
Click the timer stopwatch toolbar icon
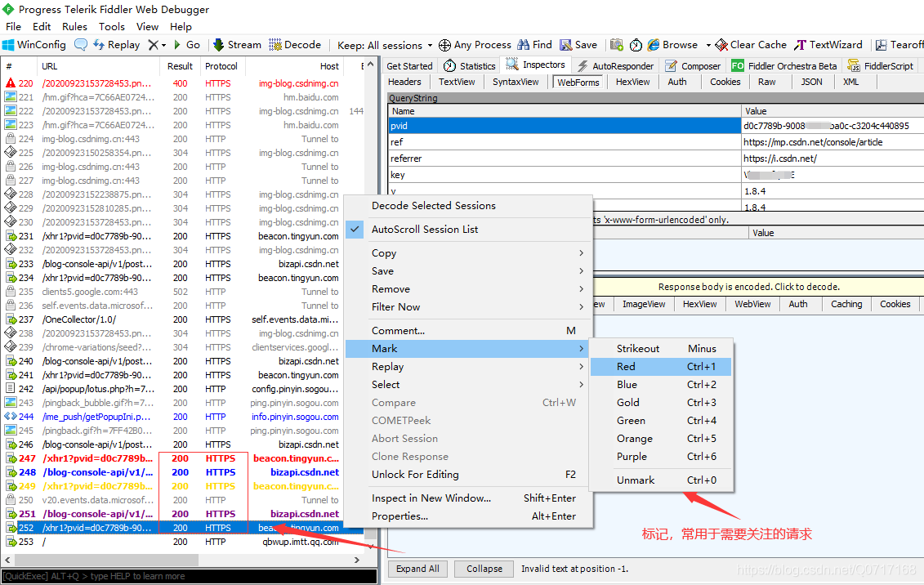point(636,45)
